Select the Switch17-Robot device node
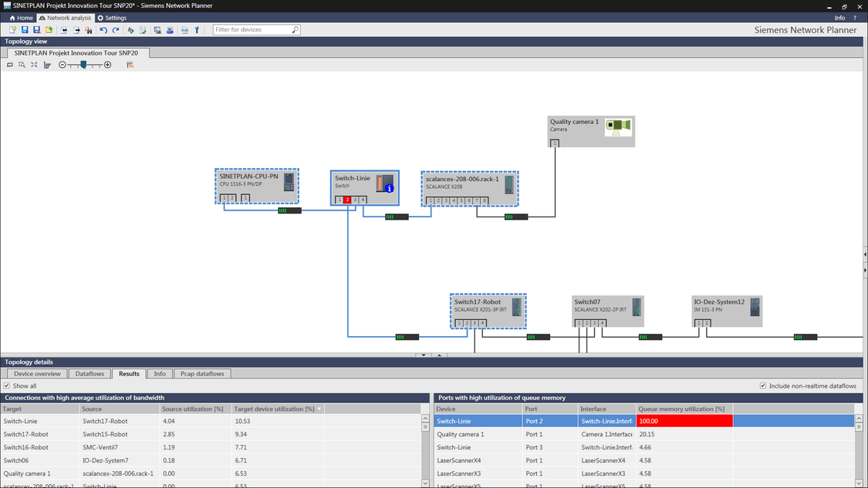 488,311
